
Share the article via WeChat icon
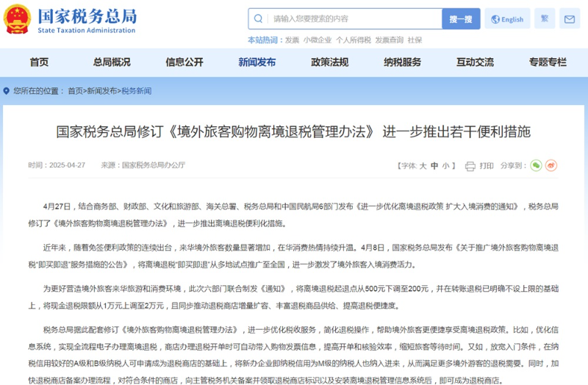tap(537, 165)
